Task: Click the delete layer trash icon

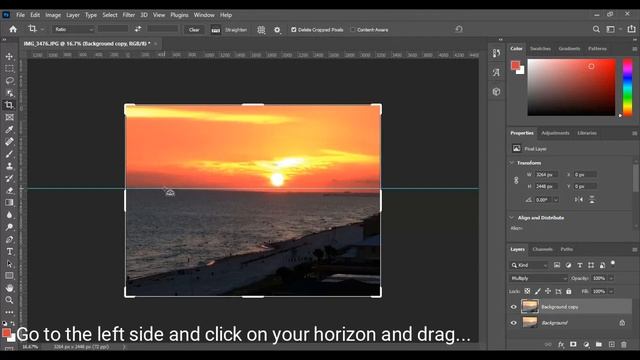Action: 624,344
